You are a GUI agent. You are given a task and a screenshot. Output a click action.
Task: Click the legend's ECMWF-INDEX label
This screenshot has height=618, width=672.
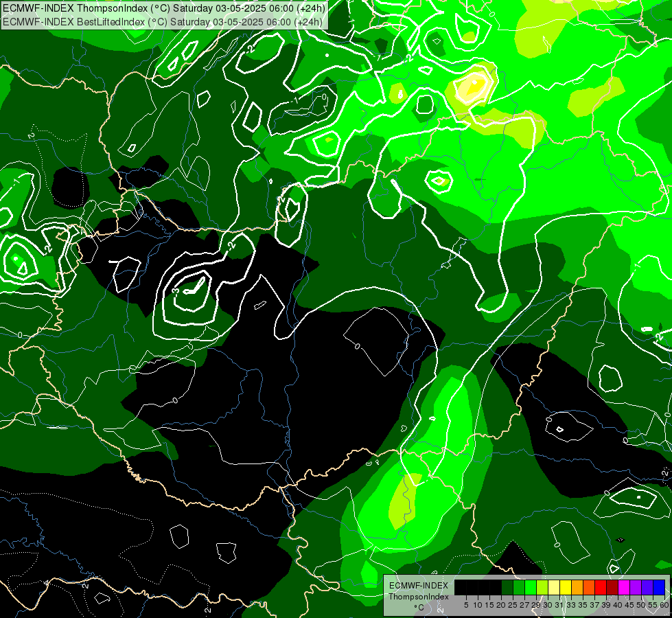419,586
